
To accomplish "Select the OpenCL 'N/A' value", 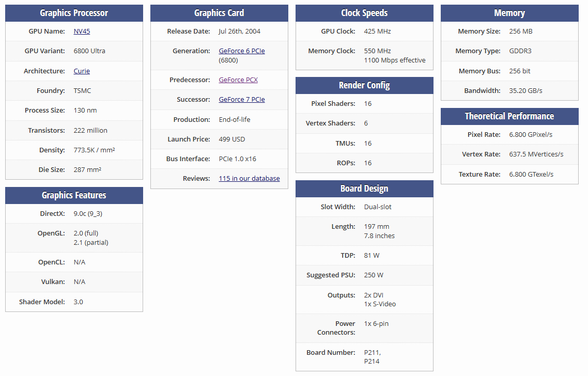I will 80,262.
